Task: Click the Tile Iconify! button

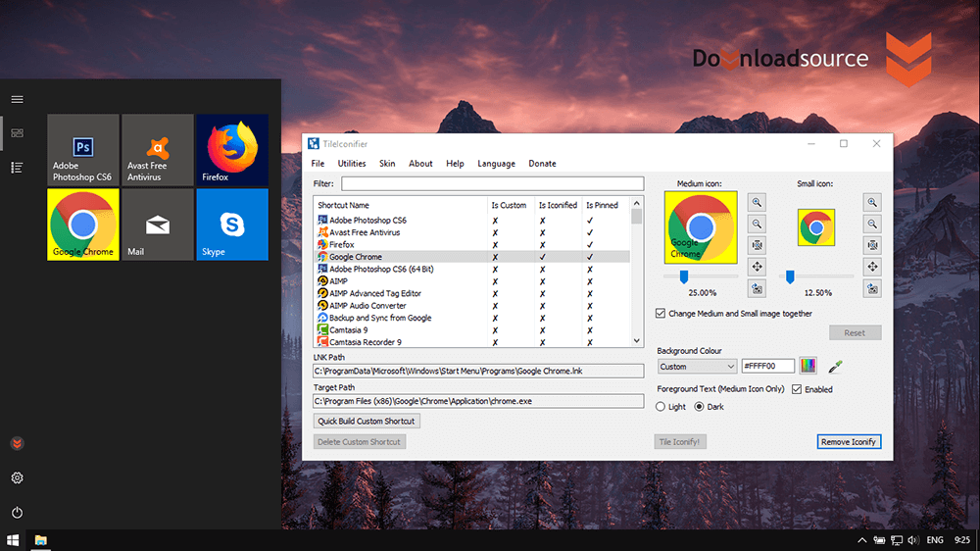Action: [x=680, y=441]
